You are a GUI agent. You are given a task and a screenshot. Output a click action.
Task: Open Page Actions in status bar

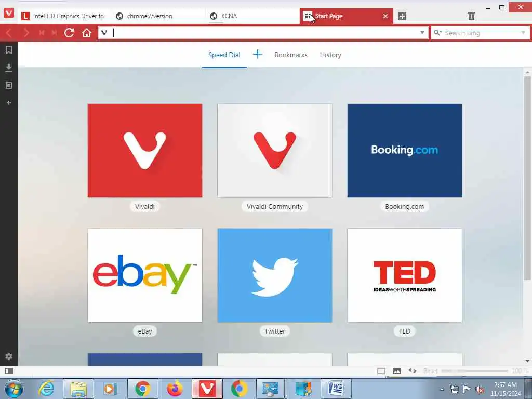412,370
